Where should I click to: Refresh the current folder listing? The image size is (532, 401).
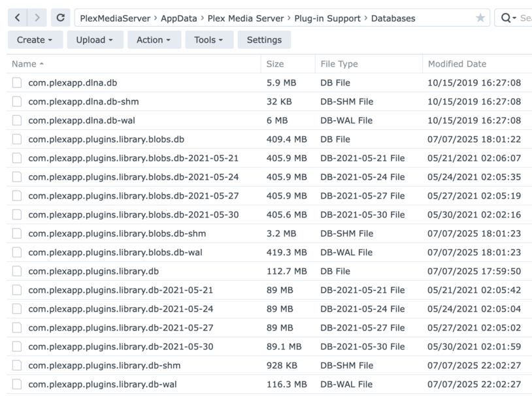tap(60, 18)
